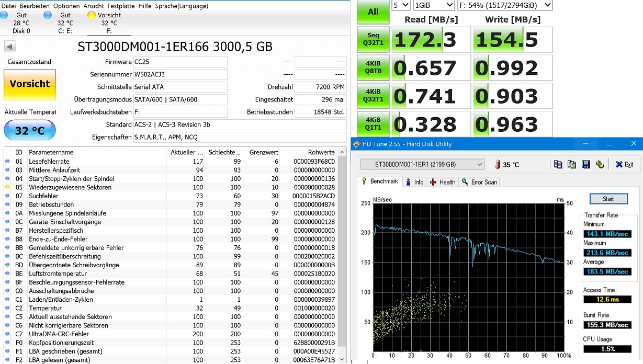Viewport: 643px width, 364px height.
Task: Copy screenshot icon in HD Tune toolbar
Action: point(572,164)
